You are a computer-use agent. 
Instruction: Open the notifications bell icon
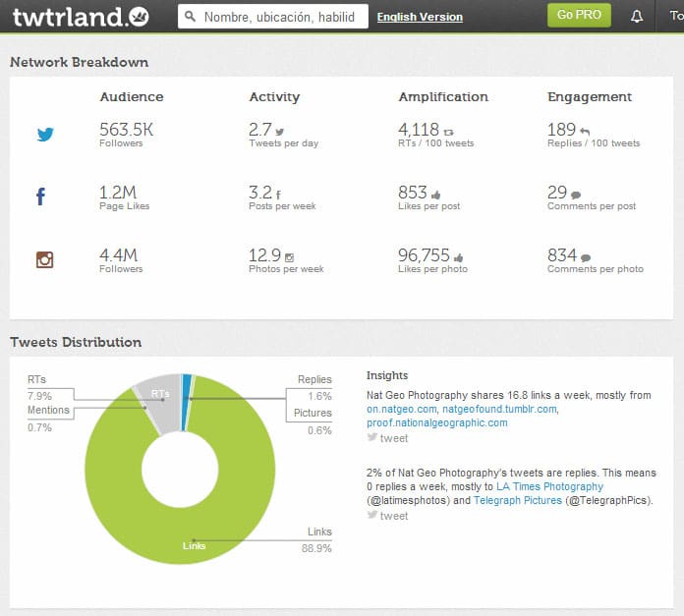pos(637,17)
